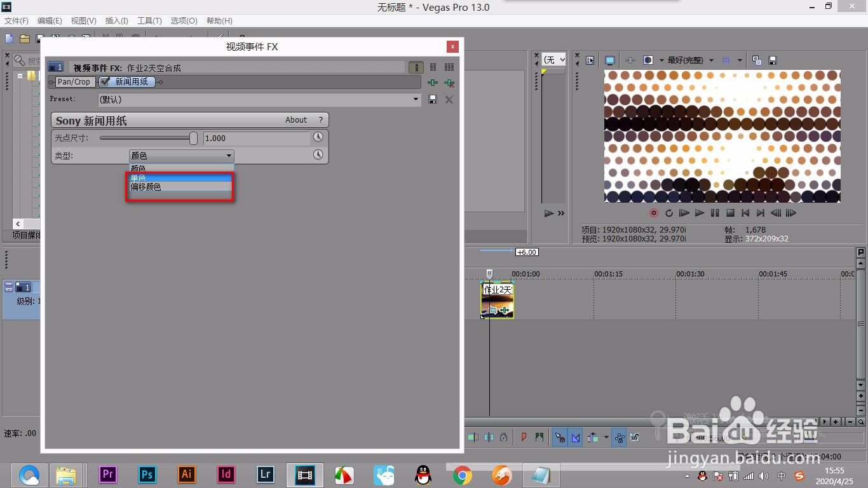Screen dimensions: 868x488
Task: Toggle animation clock for 光点尺寸
Action: [318, 137]
